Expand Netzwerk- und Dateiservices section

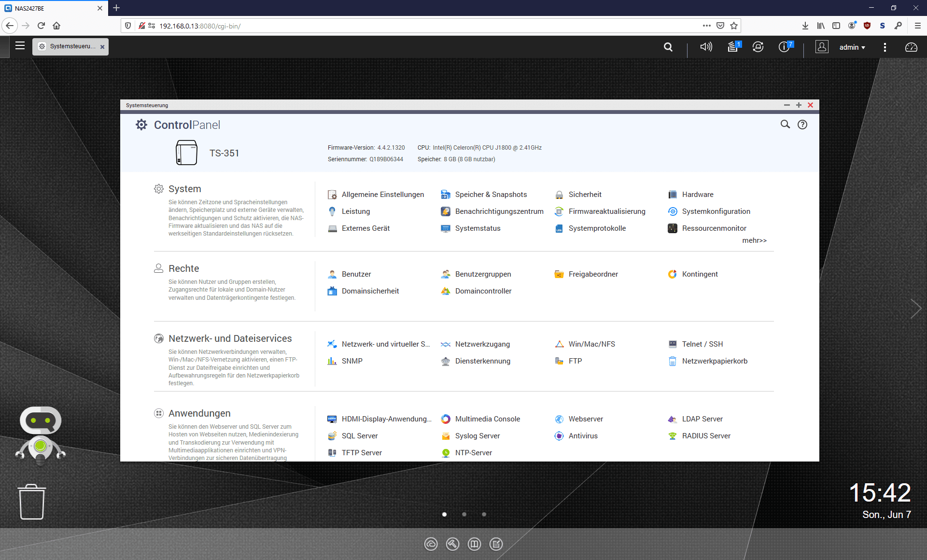click(230, 337)
